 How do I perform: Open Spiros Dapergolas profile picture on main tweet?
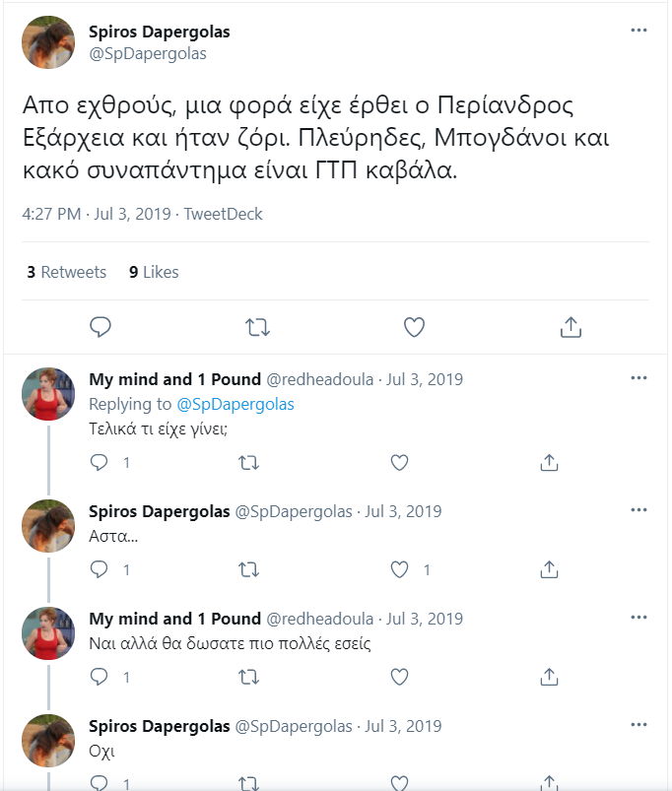(x=48, y=42)
